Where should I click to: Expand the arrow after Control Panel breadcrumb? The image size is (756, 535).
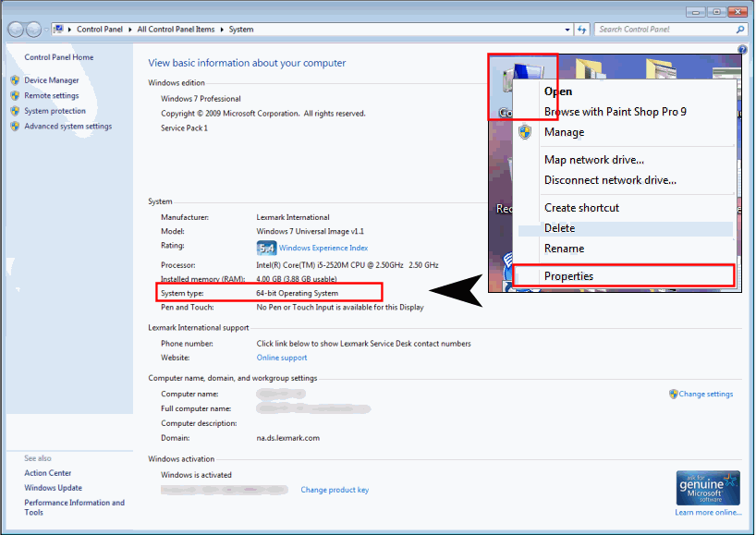(x=129, y=30)
